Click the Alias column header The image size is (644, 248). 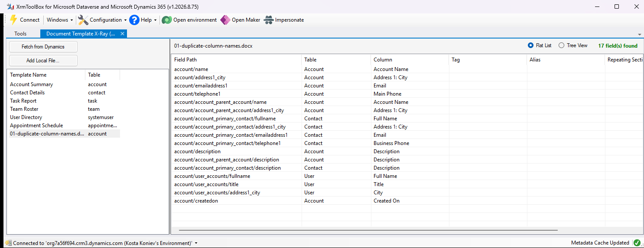[x=566, y=60]
